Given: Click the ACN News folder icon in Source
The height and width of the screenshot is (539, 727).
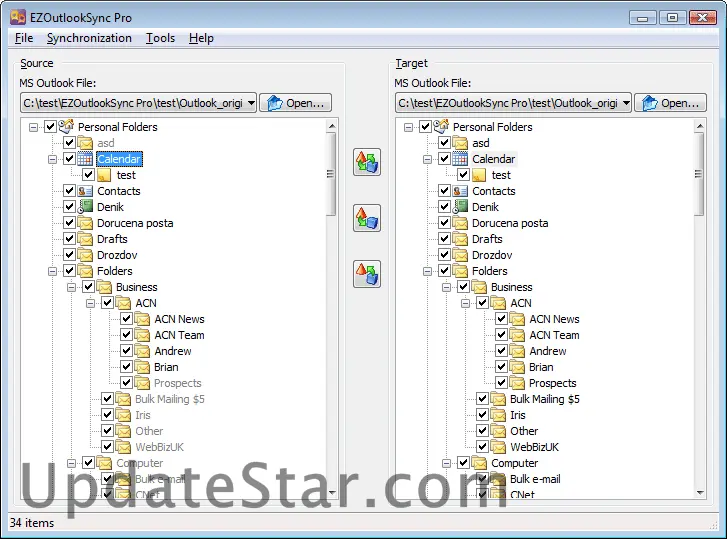Looking at the screenshot, I should pos(142,319).
